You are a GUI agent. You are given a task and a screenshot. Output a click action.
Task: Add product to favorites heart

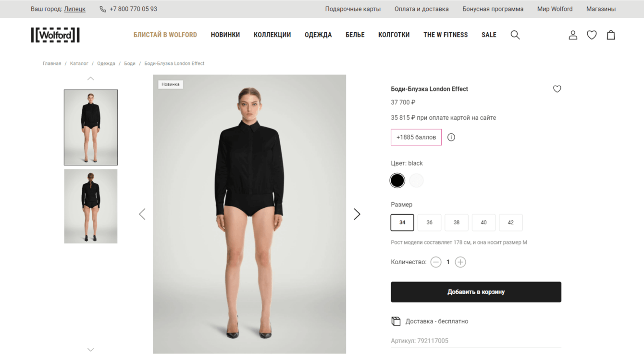557,89
